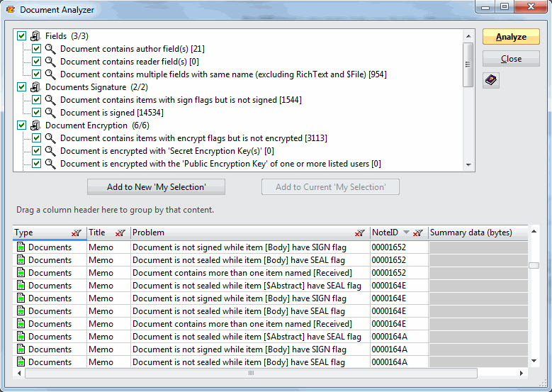Click the Type column filter icon
Image resolution: width=552 pixels, height=392 pixels.
76,233
